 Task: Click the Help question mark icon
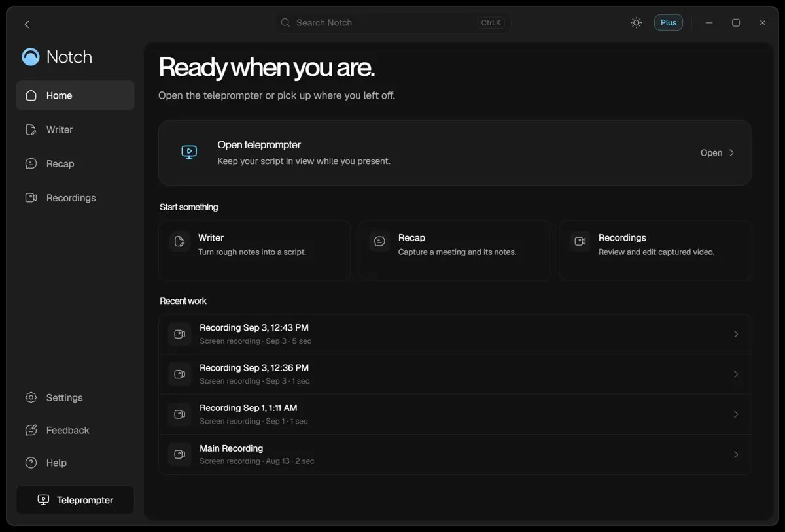pyautogui.click(x=31, y=463)
